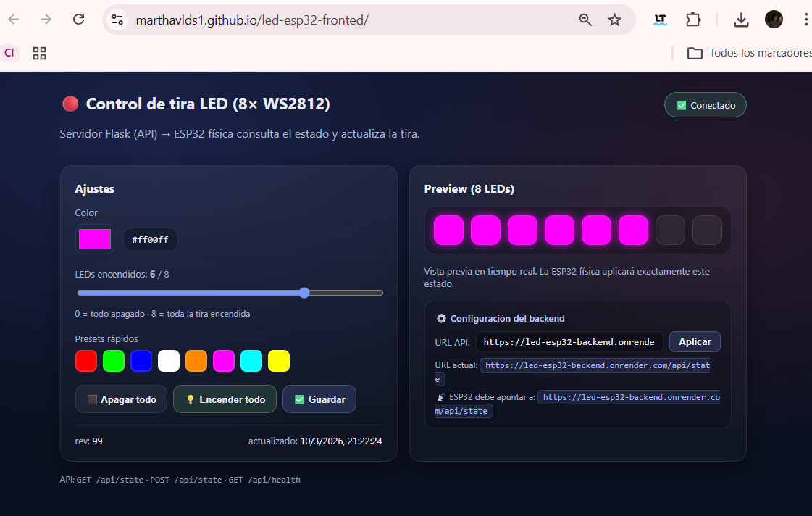The image size is (812, 516).
Task: Click the address bar URL
Action: [x=252, y=20]
